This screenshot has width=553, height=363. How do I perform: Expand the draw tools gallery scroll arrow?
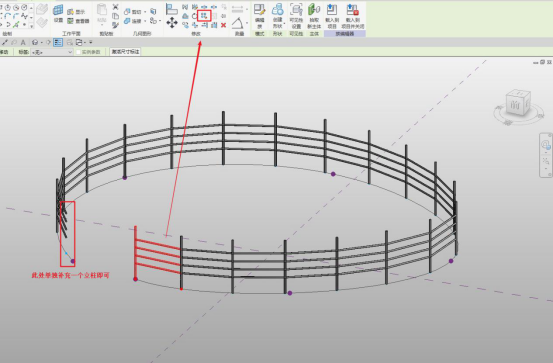31,26
